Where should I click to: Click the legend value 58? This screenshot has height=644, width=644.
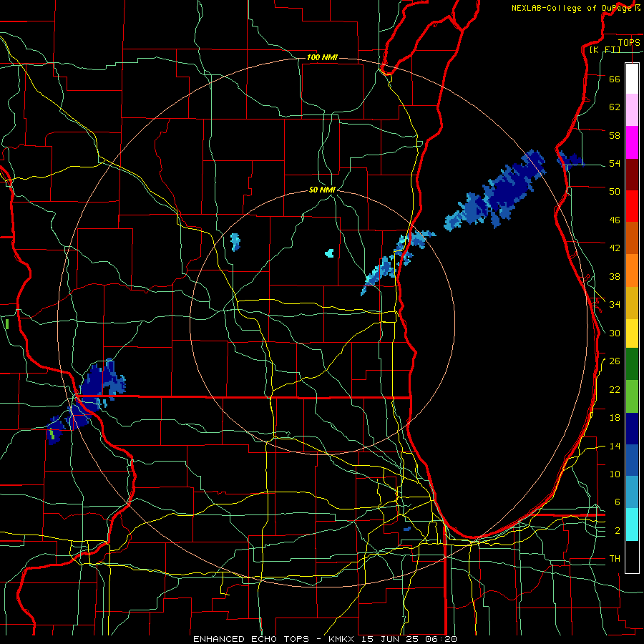pos(615,135)
